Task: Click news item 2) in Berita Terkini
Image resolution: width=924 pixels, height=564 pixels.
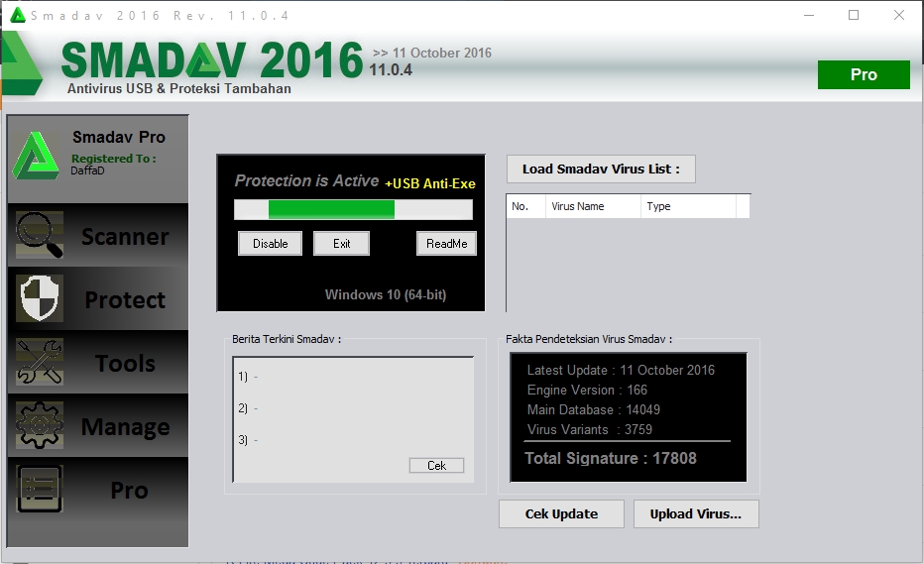Action: click(248, 408)
